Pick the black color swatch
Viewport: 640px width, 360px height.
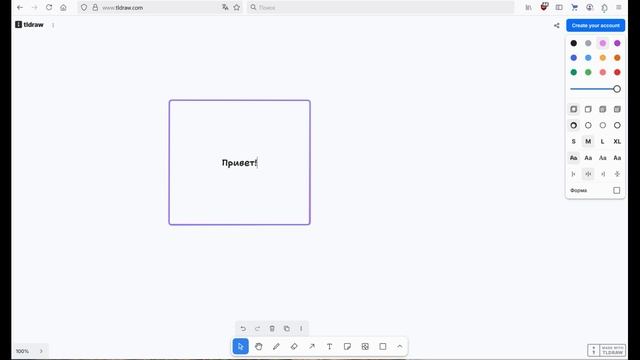click(x=573, y=43)
